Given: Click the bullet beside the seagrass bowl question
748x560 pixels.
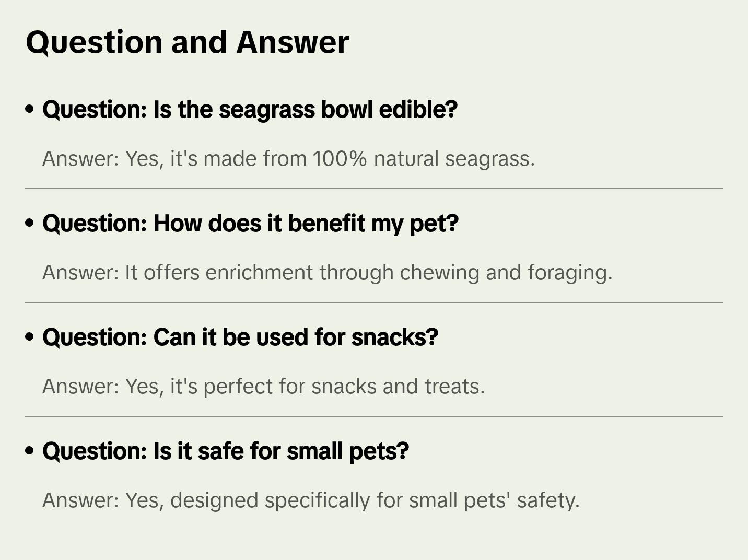Looking at the screenshot, I should (30, 109).
